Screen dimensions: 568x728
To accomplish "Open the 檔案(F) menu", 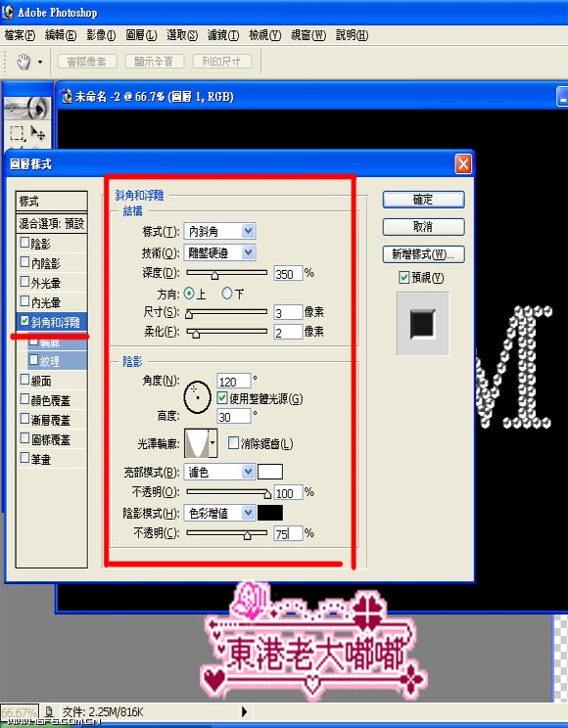I will tap(20, 35).
